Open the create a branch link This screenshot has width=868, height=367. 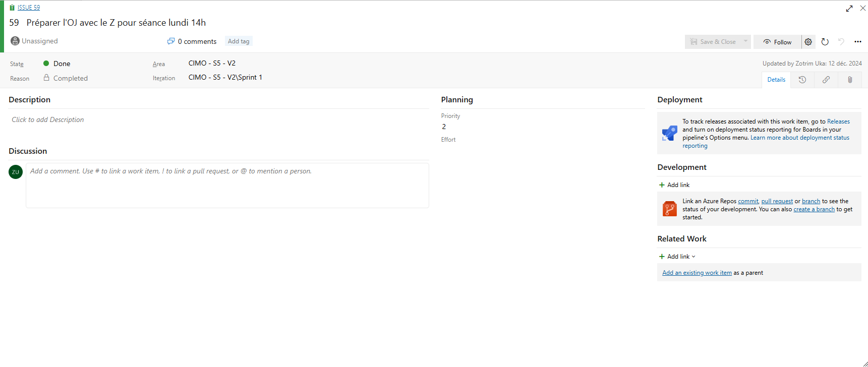pos(814,209)
